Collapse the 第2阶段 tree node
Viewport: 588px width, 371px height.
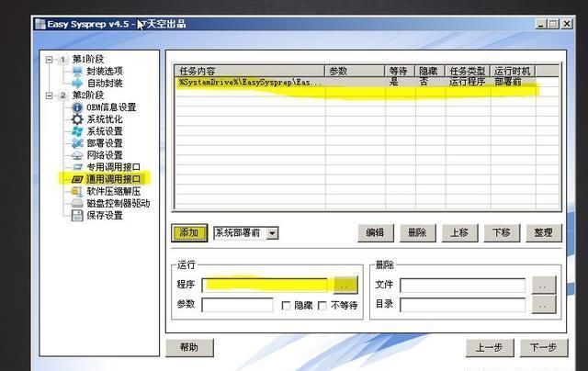pyautogui.click(x=50, y=96)
